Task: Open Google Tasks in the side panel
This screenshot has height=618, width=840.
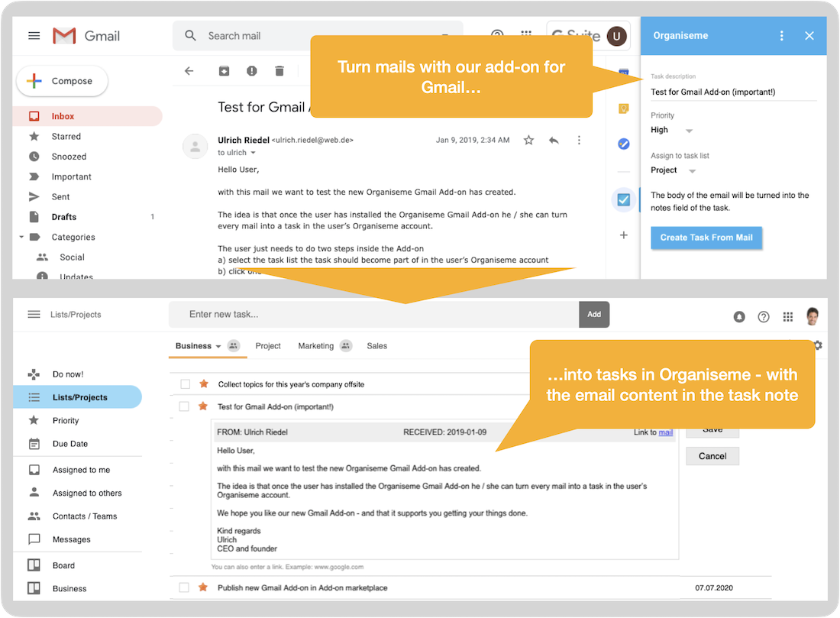Action: (624, 144)
